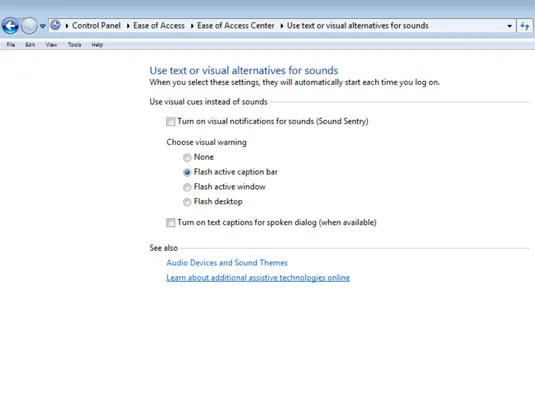
Task: Select the None visual warning option
Action: 187,157
